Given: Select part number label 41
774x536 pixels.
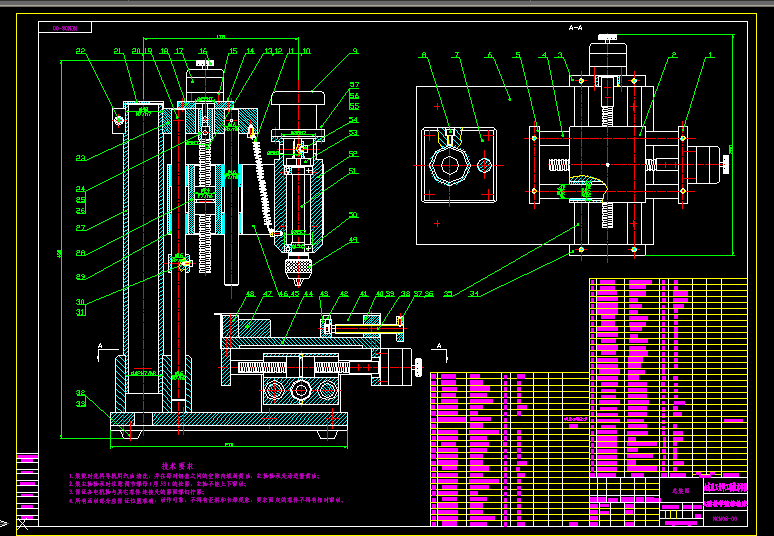Looking at the screenshot, I should coord(364,294).
